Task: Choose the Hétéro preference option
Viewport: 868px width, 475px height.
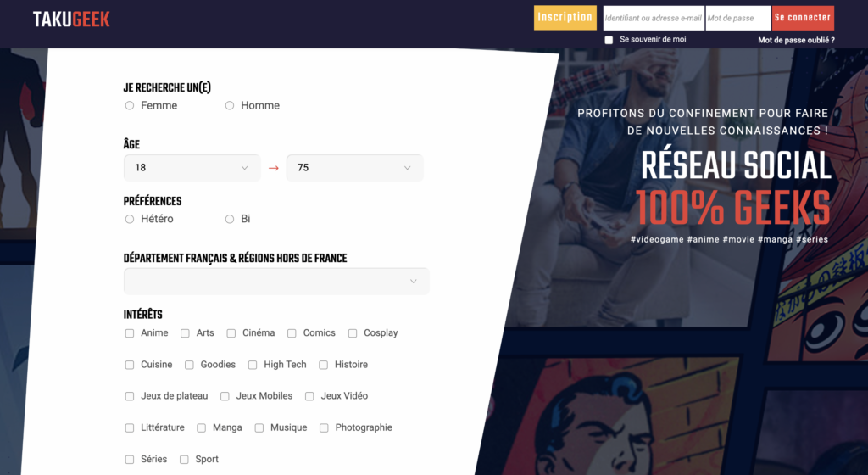Action: (130, 219)
